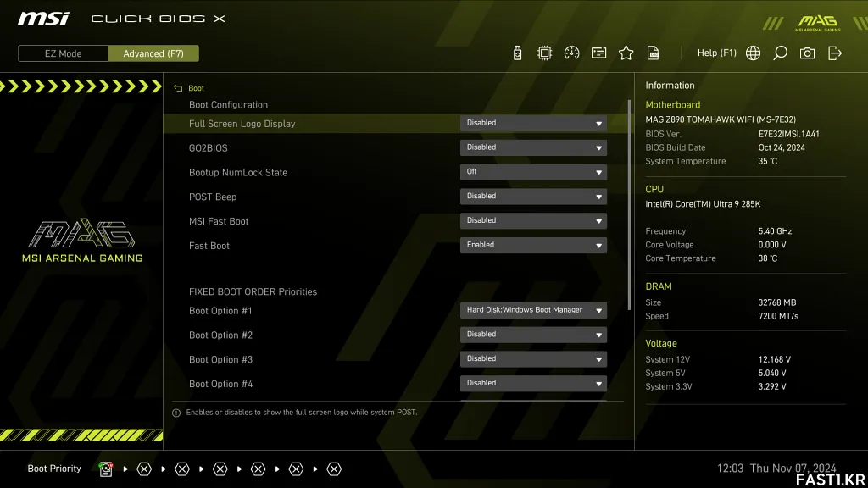Open the Boot Option #2 dropdown

tap(533, 335)
